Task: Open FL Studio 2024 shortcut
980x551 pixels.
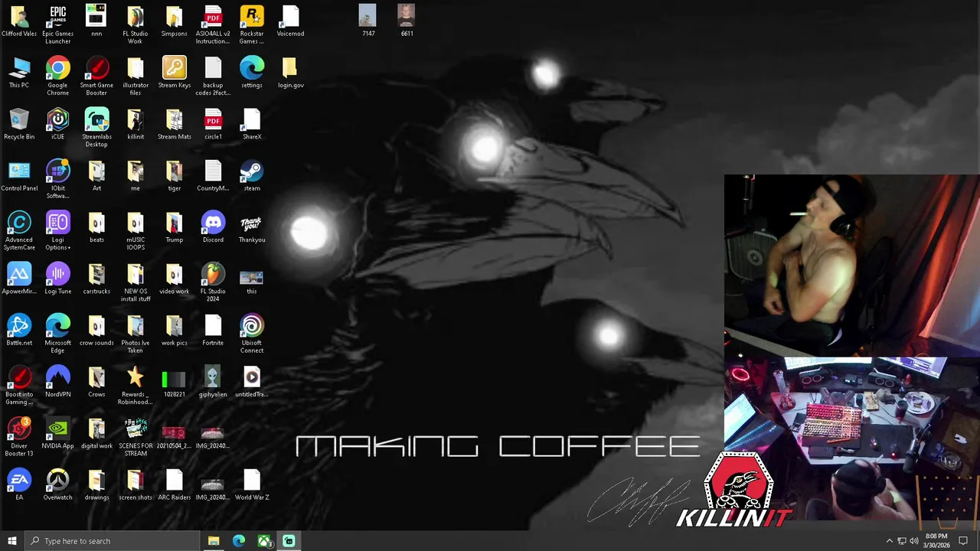Action: [x=213, y=282]
